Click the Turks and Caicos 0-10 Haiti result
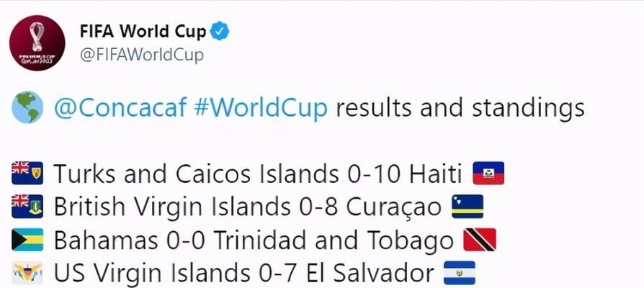The width and height of the screenshot is (644, 288). 258,174
